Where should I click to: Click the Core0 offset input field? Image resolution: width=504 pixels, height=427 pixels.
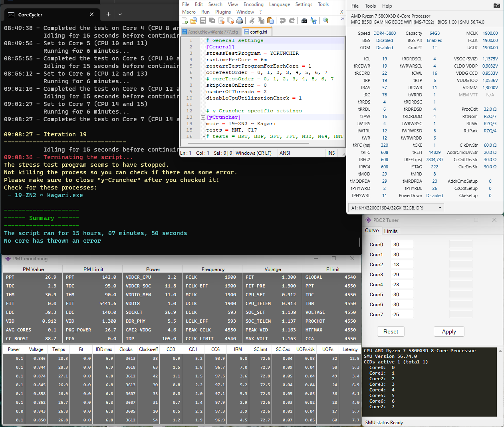pyautogui.click(x=402, y=244)
